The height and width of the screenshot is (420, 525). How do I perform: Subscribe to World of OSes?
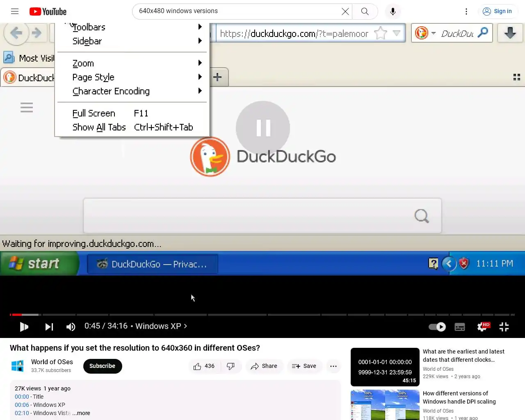[x=103, y=366]
